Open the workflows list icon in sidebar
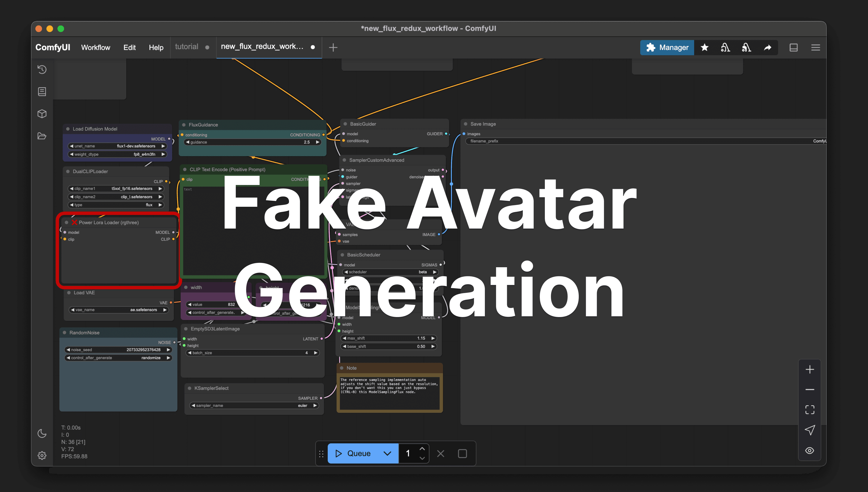The height and width of the screenshot is (492, 868). click(x=42, y=91)
